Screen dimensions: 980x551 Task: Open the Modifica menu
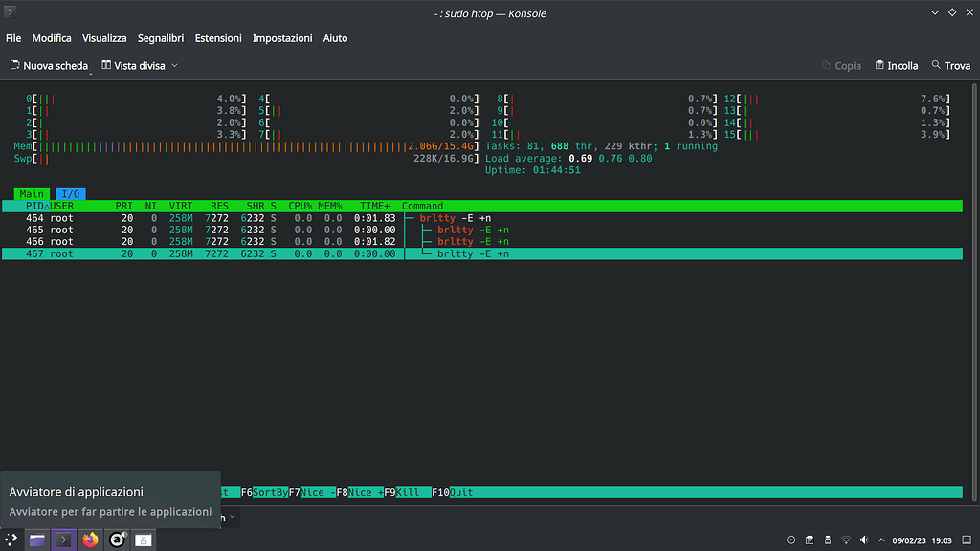[52, 38]
